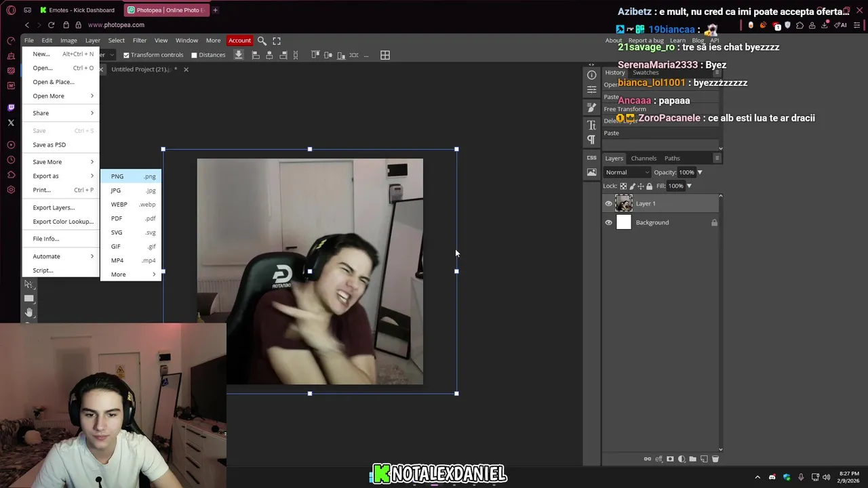This screenshot has height=488, width=868.
Task: Open the Emotes - Kick Dashboard tab
Action: pyautogui.click(x=77, y=10)
